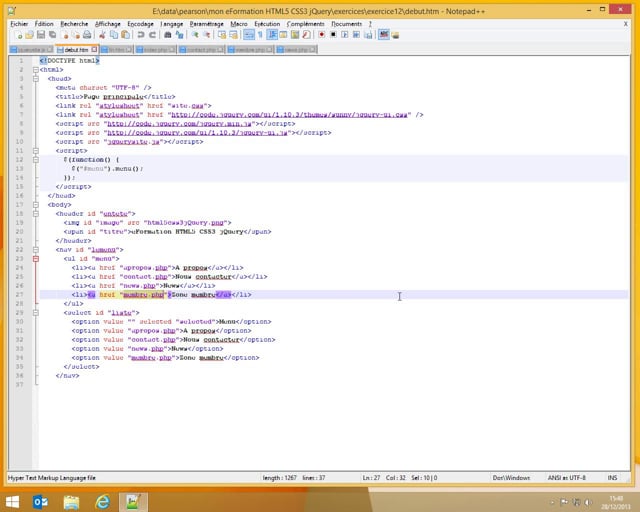Create a new document with the New icon

(18, 35)
